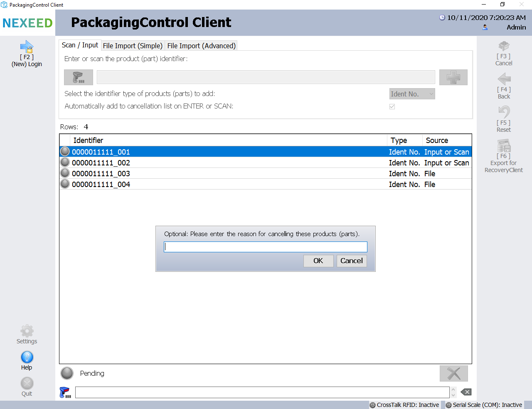
Task: Click the Quit icon
Action: (27, 384)
